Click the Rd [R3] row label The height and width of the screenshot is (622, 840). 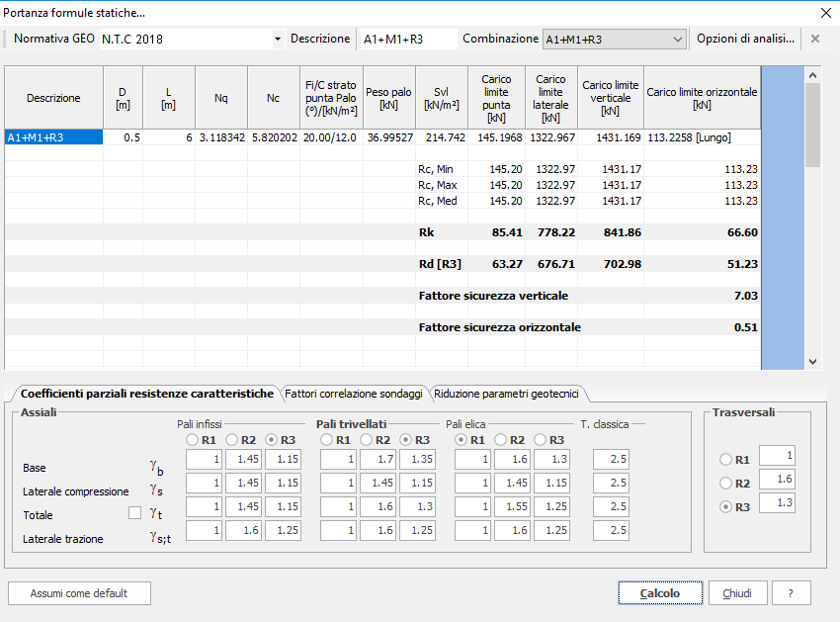440,264
